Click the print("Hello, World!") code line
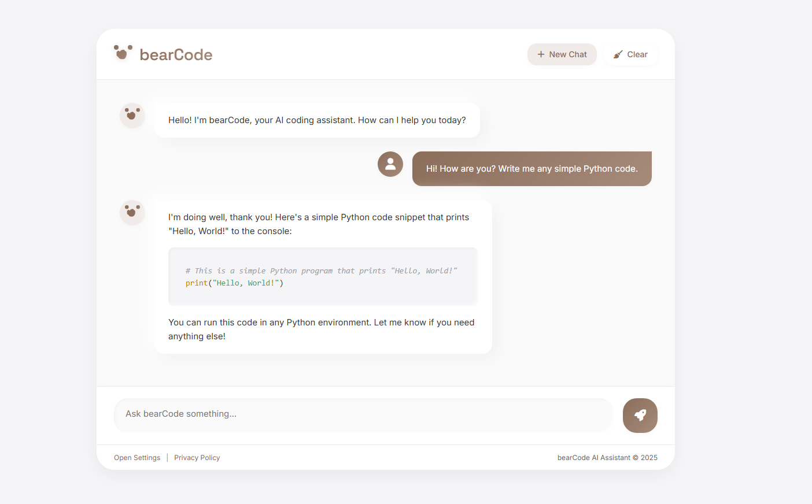The height and width of the screenshot is (504, 812). tap(234, 283)
